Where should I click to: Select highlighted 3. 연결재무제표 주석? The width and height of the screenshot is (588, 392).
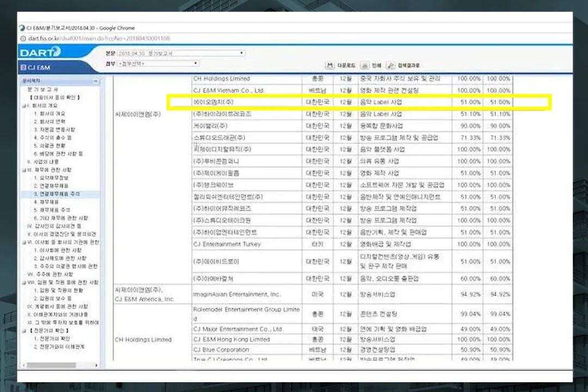point(56,194)
